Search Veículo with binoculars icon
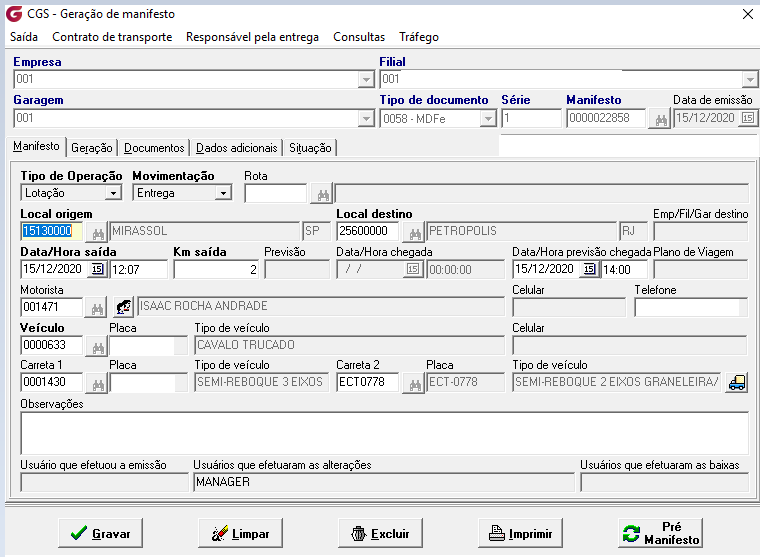 click(x=97, y=347)
